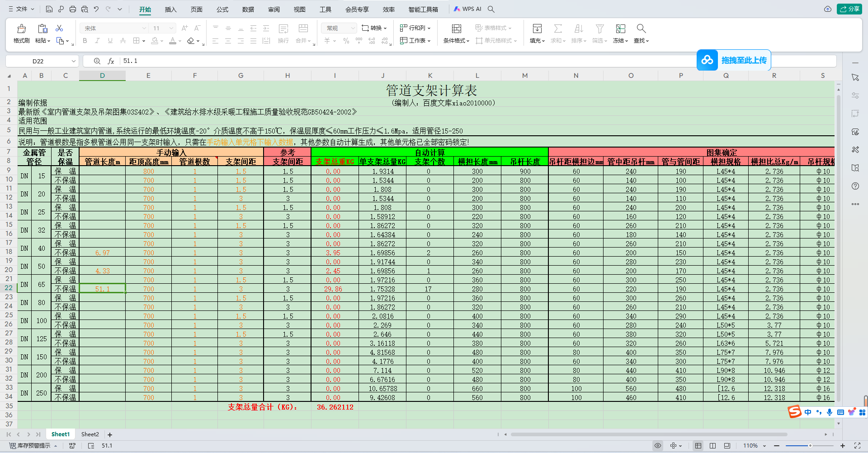The width and height of the screenshot is (868, 453).
Task: Click the fullscreen icon in status bar
Action: [x=857, y=446]
